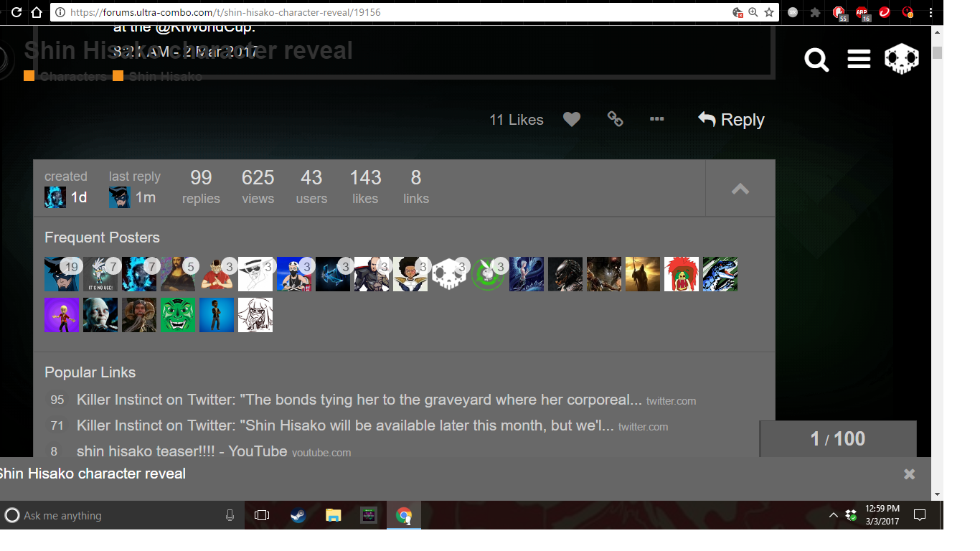View who gave 11 Likes
This screenshot has width=980, height=551.
[517, 120]
